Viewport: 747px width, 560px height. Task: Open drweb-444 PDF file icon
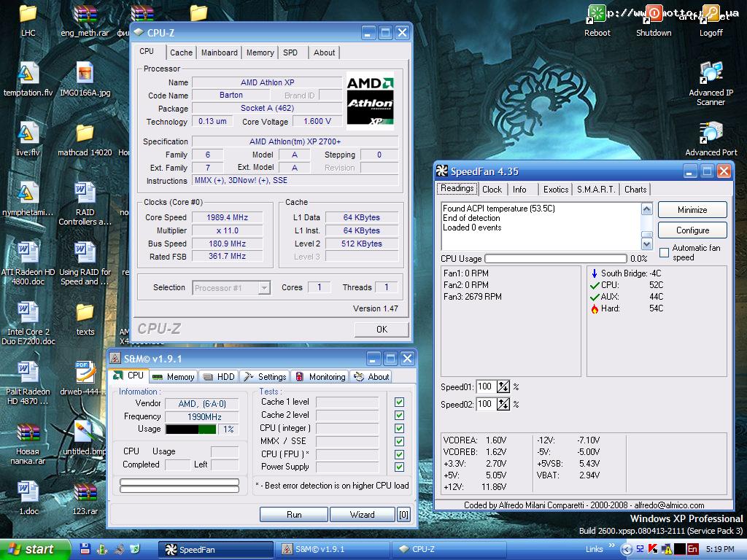tap(85, 378)
